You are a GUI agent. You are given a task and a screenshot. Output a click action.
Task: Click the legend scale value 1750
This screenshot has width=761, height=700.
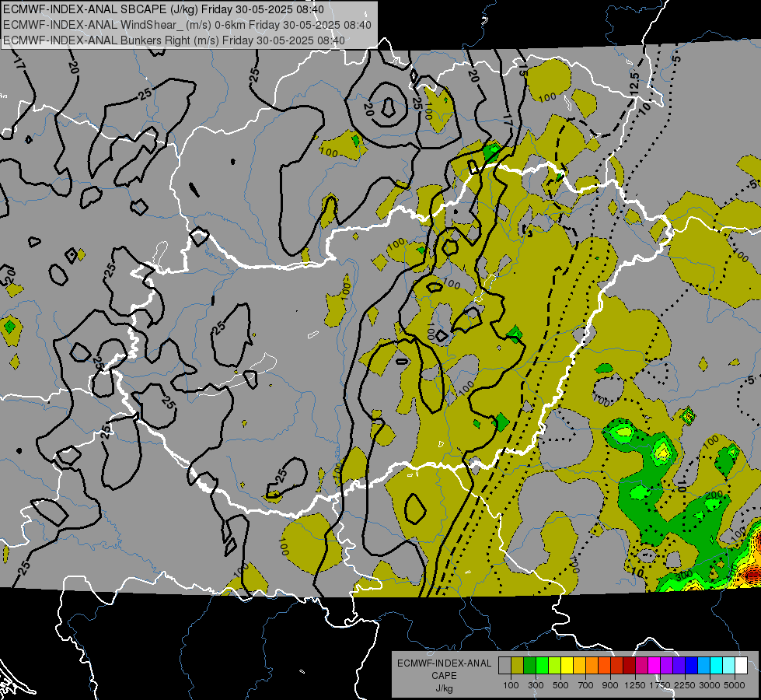tap(660, 685)
